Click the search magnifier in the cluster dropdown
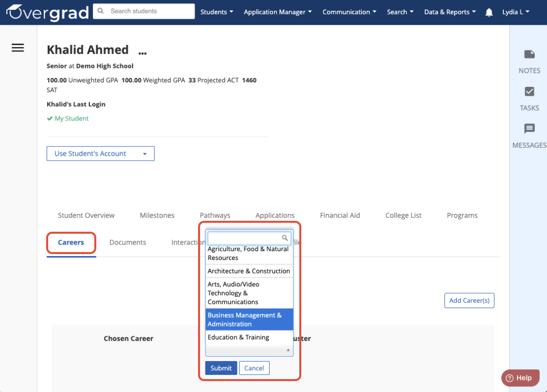This screenshot has width=547, height=392. click(284, 238)
